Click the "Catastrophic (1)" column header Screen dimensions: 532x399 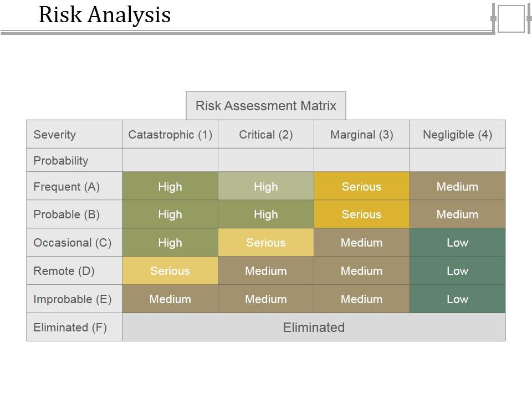click(x=170, y=134)
